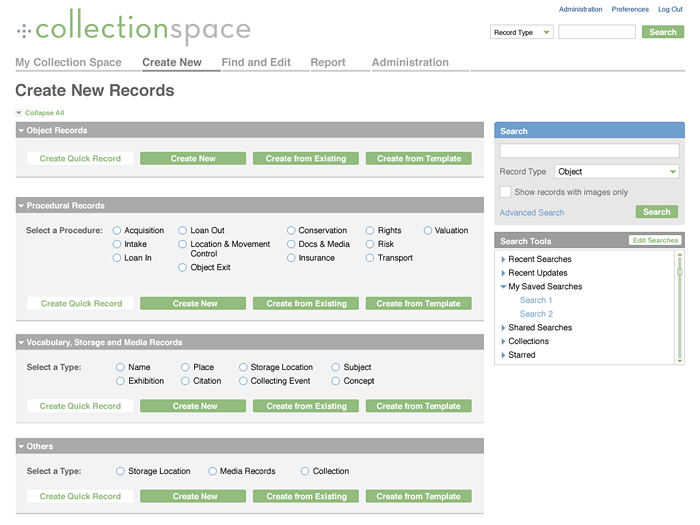This screenshot has width=700, height=525.
Task: Select the Loan In radio button
Action: 117,258
